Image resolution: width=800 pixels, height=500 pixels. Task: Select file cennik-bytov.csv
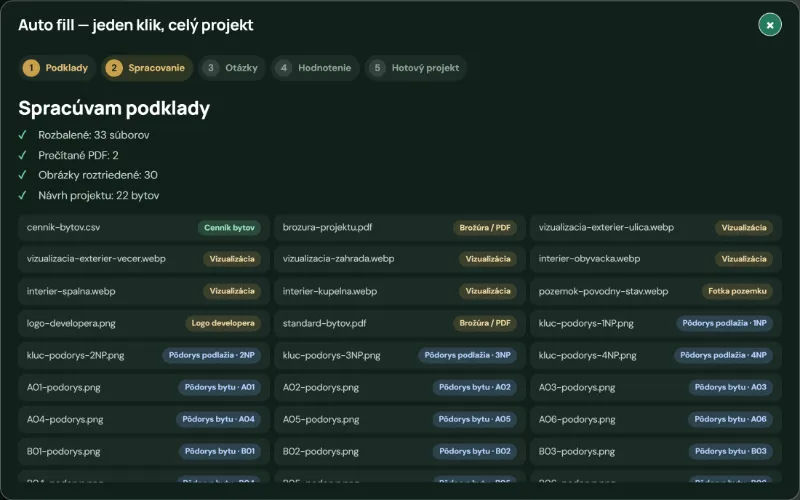144,228
